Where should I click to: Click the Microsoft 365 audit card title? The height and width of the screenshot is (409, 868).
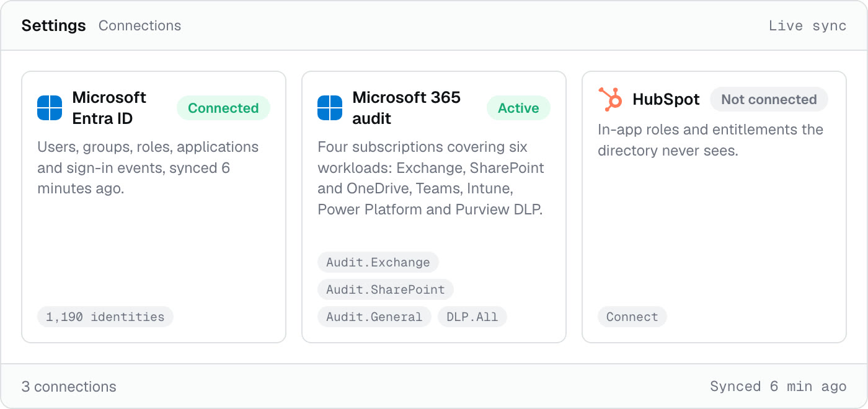click(407, 108)
